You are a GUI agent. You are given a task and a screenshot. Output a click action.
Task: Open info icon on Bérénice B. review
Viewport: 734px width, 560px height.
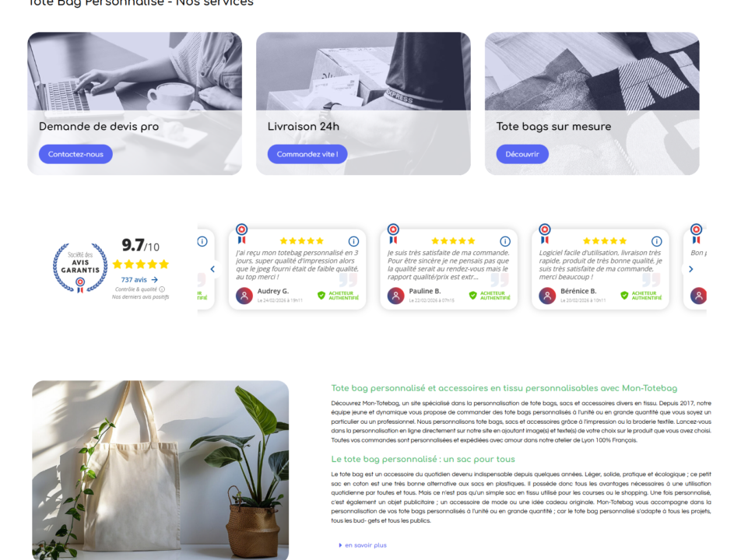657,241
